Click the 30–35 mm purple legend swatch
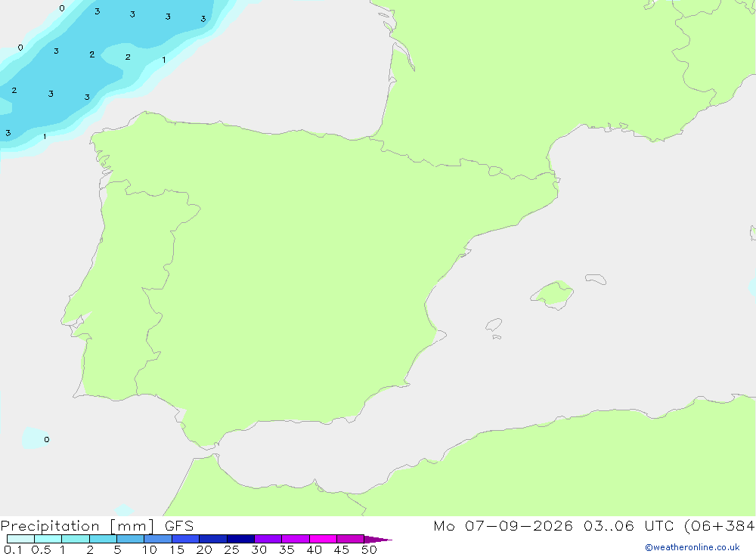 pos(268,539)
